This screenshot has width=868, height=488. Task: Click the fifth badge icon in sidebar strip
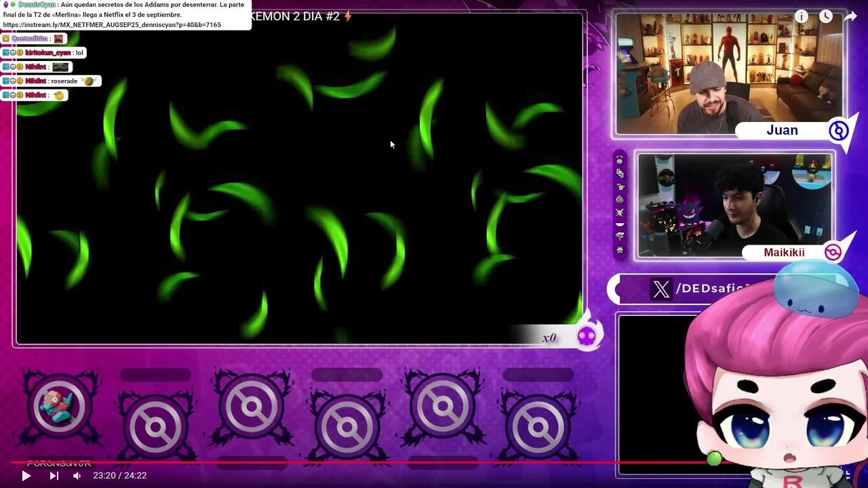[x=619, y=212]
